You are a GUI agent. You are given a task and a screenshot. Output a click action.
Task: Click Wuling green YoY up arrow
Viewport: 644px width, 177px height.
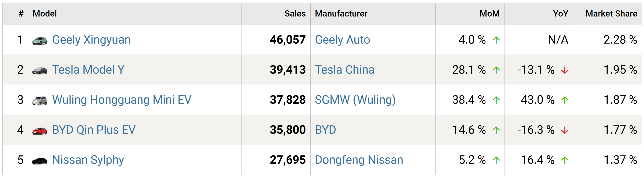tap(565, 100)
